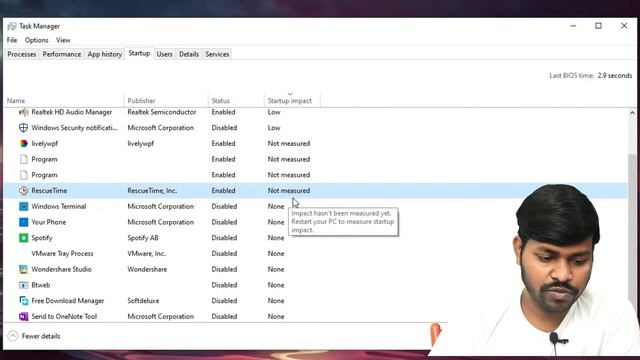Click RescueTime, Inc. publisher cell
This screenshot has width=640, height=360.
coord(152,191)
